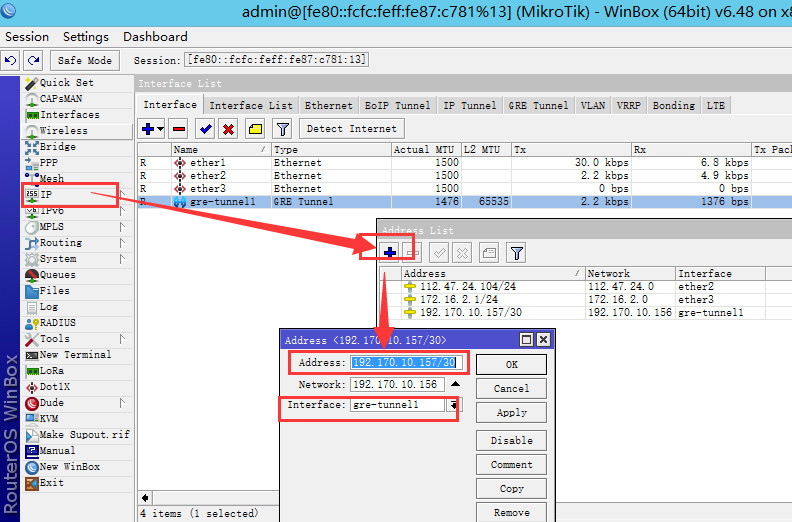Click the blue checkmark enable button in Interface List

[206, 129]
